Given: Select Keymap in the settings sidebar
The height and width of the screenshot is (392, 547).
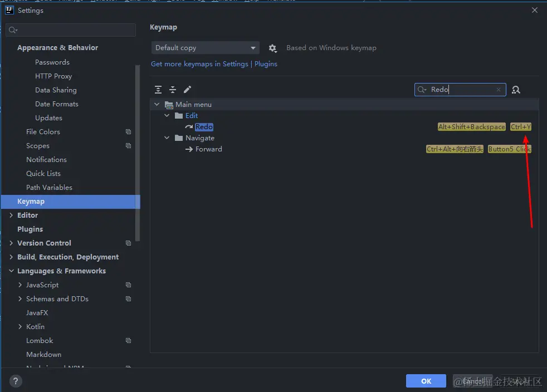Looking at the screenshot, I should coord(71,202).
